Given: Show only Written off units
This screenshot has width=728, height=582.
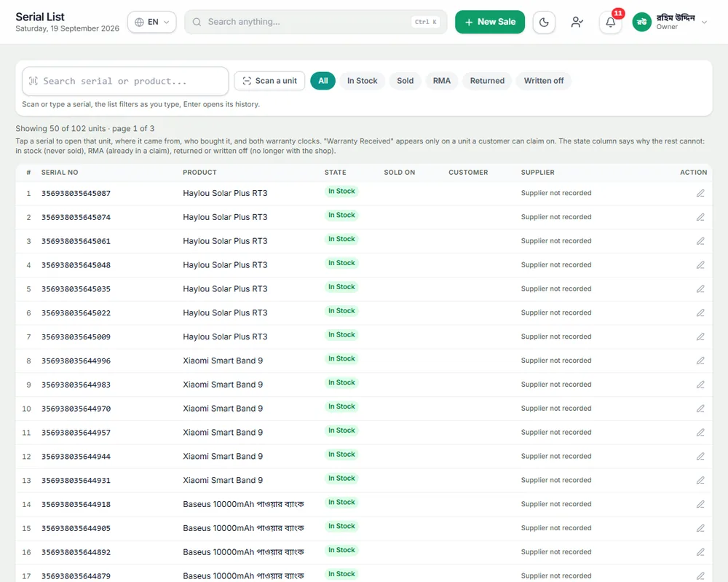Looking at the screenshot, I should (x=544, y=81).
